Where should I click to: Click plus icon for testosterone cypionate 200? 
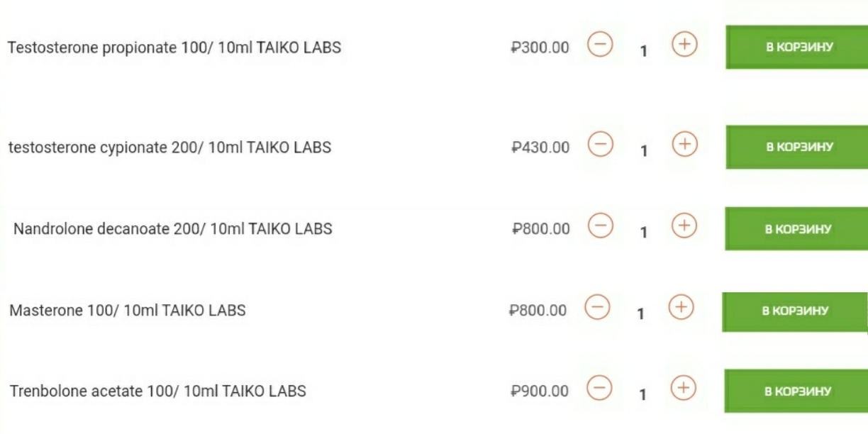[684, 145]
